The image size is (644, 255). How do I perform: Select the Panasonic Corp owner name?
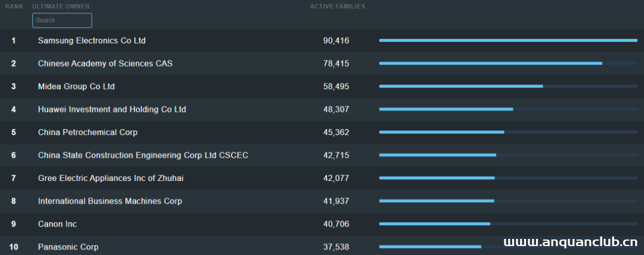point(68,247)
